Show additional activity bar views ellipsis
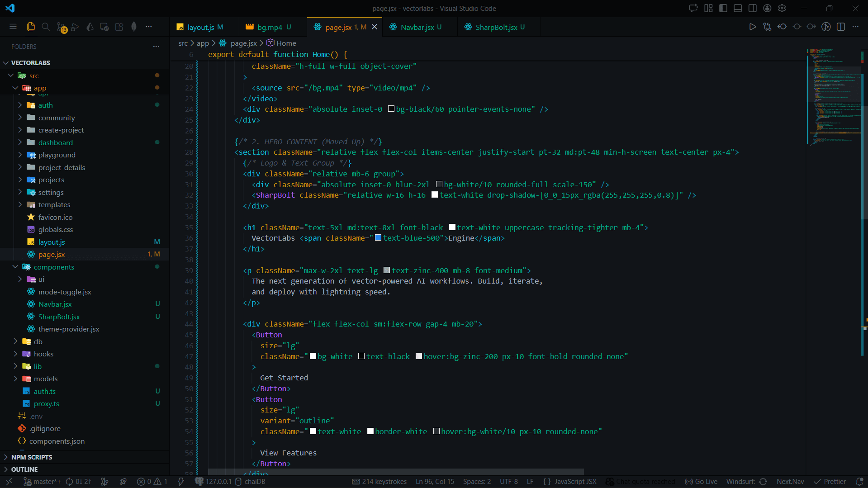Screen dimensions: 868x488 (149, 27)
